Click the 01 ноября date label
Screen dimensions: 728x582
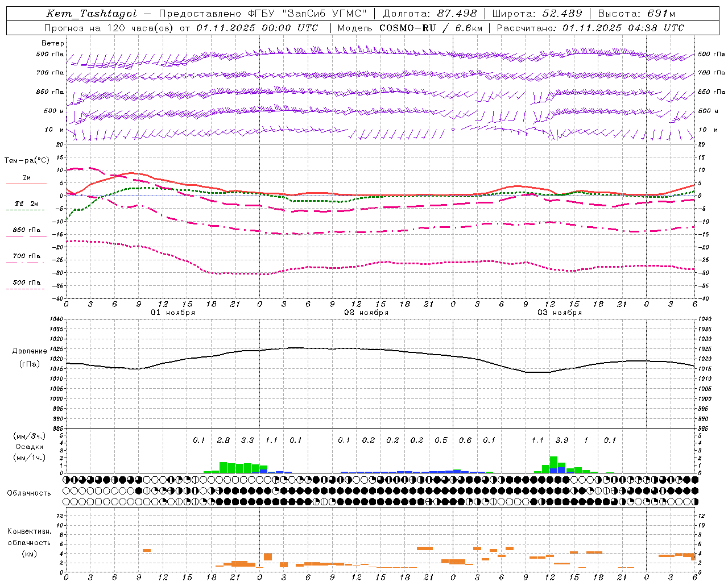[173, 313]
